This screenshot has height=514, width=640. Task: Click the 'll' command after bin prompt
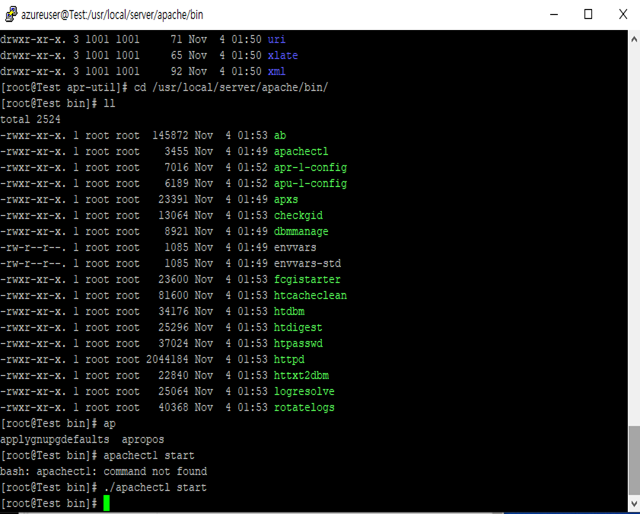coord(109,103)
